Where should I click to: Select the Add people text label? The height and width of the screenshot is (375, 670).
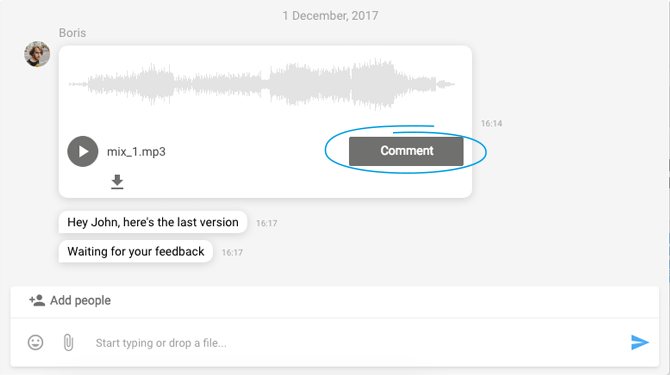tap(80, 300)
